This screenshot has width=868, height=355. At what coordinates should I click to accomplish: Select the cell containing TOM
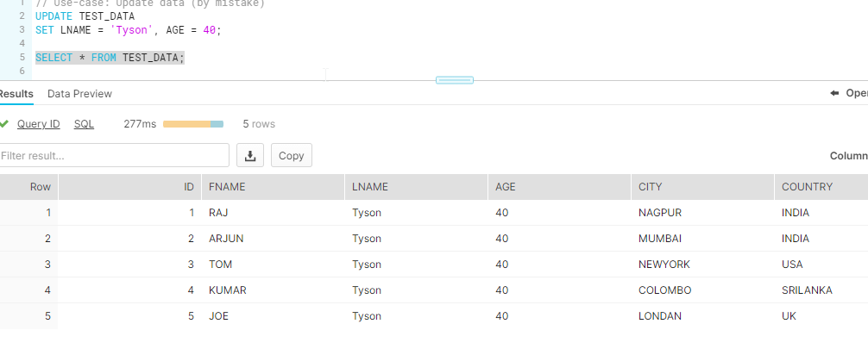point(273,265)
